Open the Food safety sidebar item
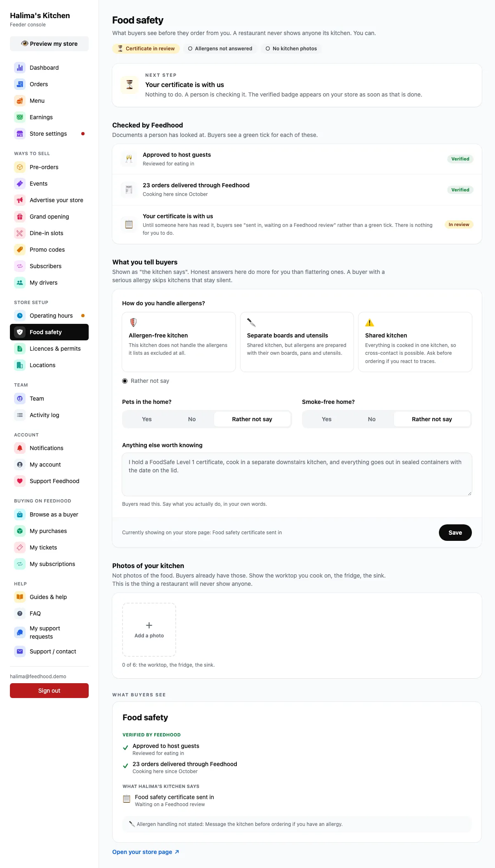Image resolution: width=495 pixels, height=868 pixels. click(x=49, y=332)
